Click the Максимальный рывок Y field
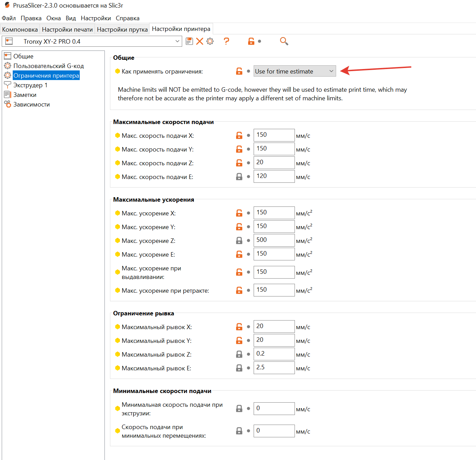476x460 pixels. coord(274,340)
